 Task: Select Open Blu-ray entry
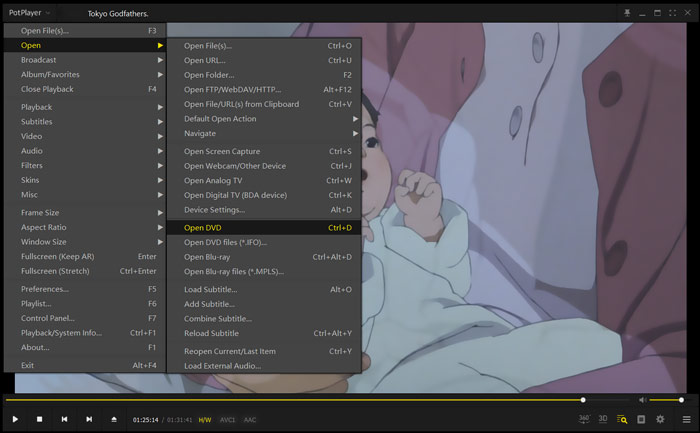[264, 257]
